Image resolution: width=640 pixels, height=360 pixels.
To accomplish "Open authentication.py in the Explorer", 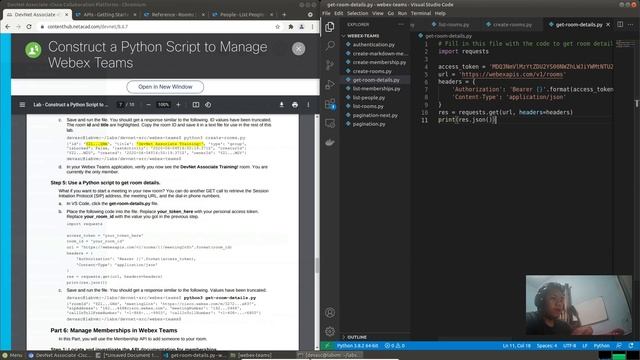I will pos(373,44).
